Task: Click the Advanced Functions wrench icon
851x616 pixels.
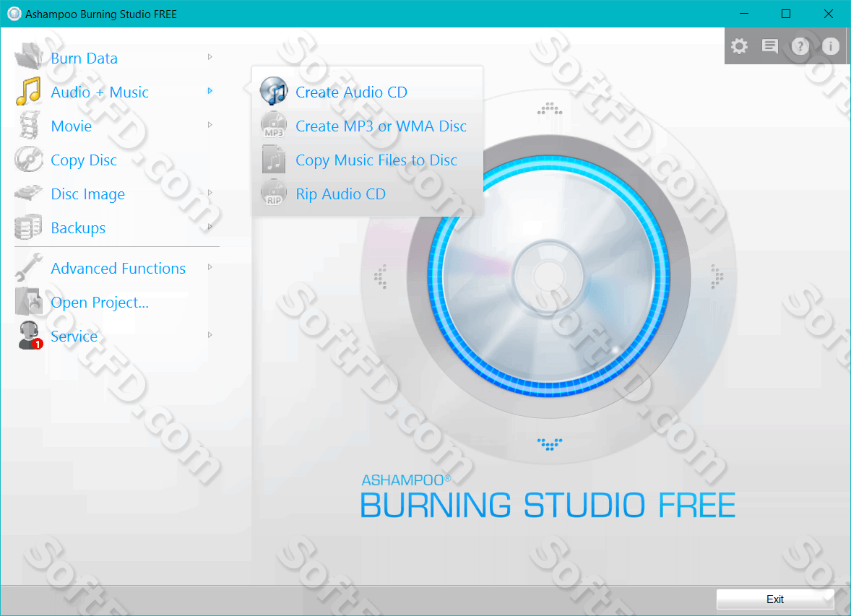Action: [x=29, y=268]
